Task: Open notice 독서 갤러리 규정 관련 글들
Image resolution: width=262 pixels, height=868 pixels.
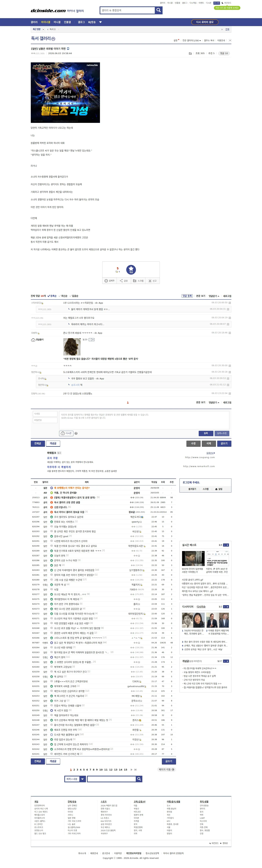Action: click(67, 502)
